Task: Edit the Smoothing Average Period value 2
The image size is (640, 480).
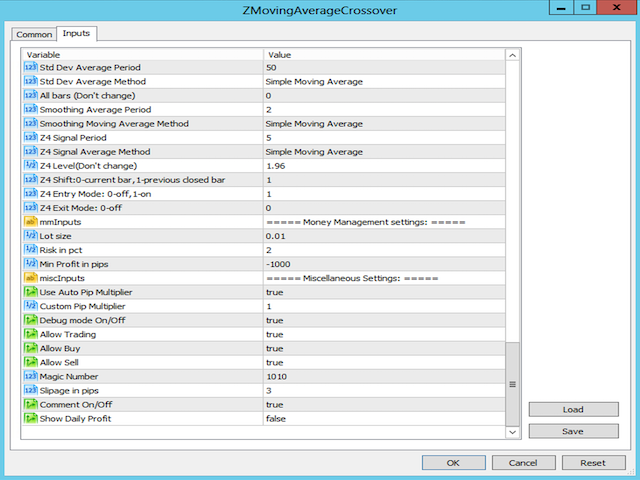Action: [384, 109]
